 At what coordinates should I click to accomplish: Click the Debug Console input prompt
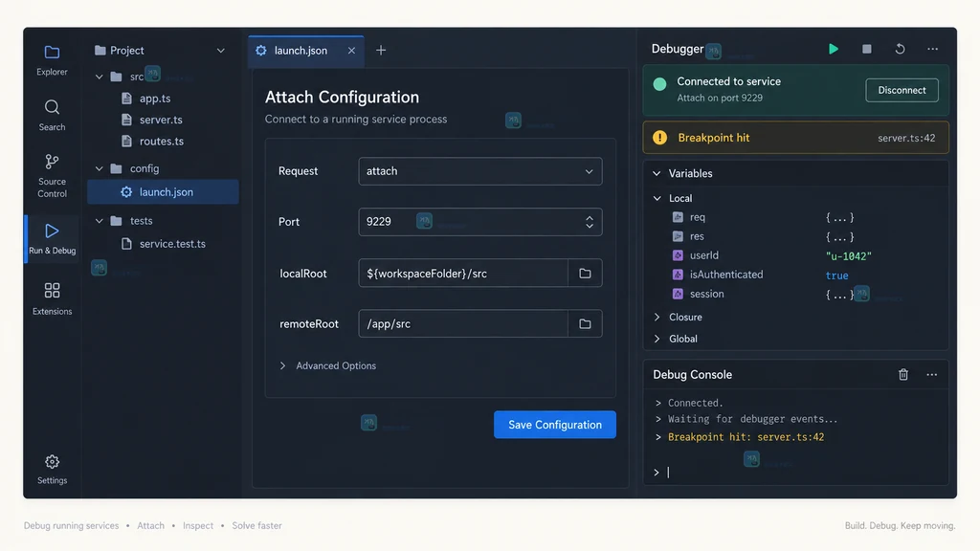(795, 473)
